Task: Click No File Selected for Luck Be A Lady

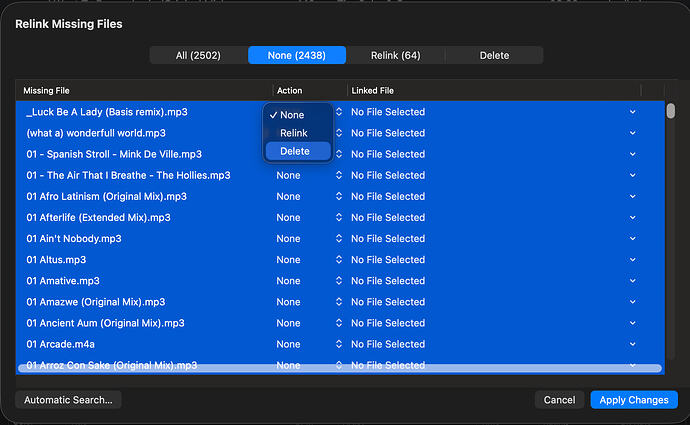Action: coord(388,112)
